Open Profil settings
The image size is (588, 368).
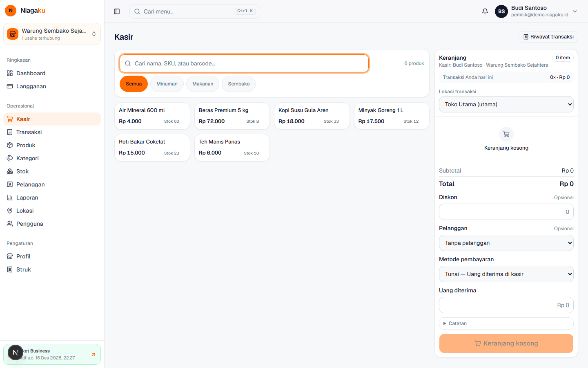pyautogui.click(x=52, y=256)
